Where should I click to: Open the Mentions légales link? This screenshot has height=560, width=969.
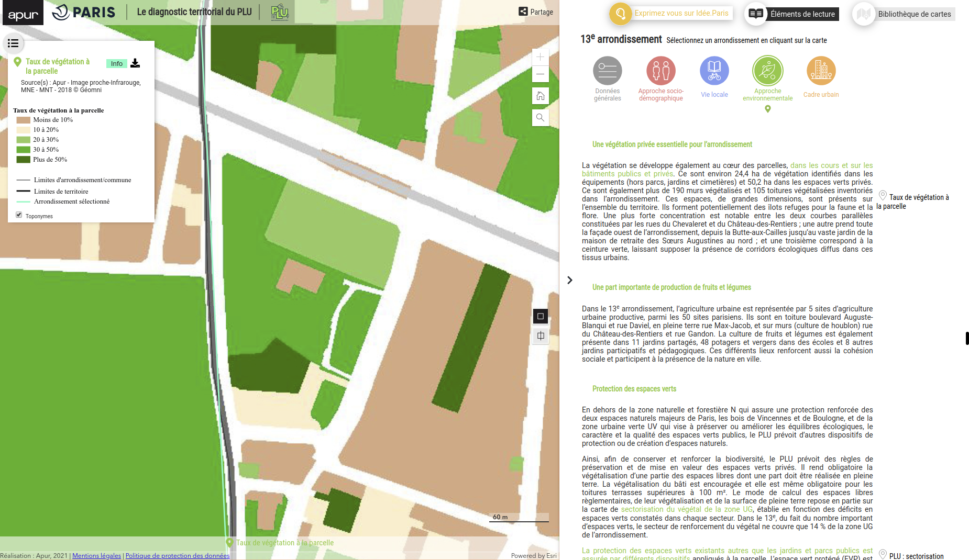click(96, 556)
